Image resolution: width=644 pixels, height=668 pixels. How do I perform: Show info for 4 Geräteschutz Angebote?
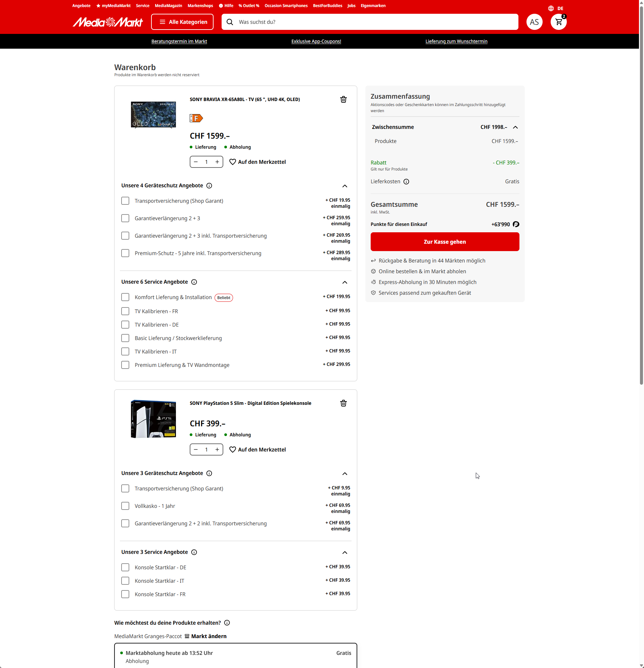pos(209,186)
